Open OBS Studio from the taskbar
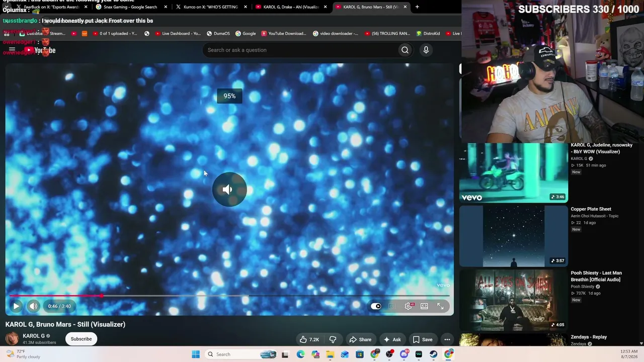 389,354
